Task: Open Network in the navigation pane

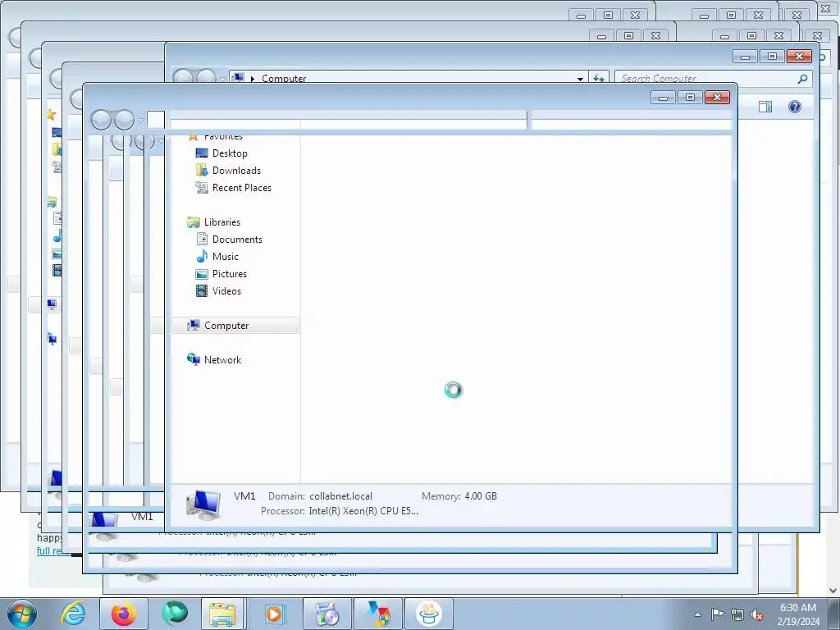Action: tap(222, 359)
